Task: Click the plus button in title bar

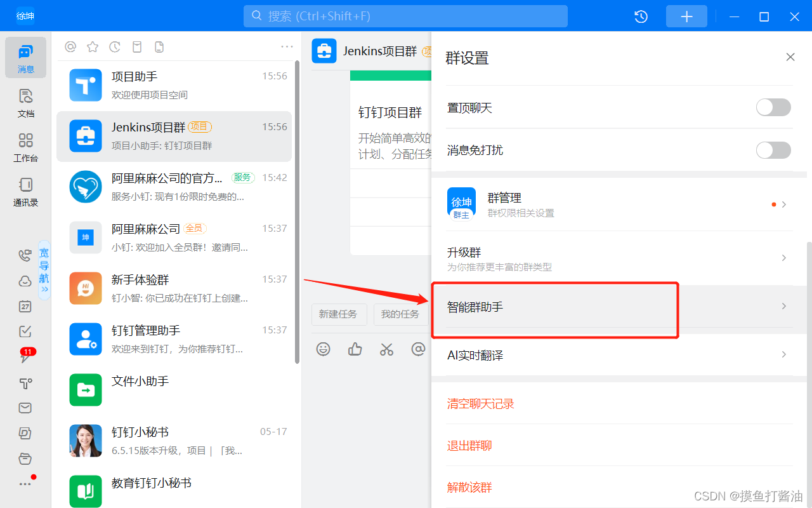Action: [686, 17]
